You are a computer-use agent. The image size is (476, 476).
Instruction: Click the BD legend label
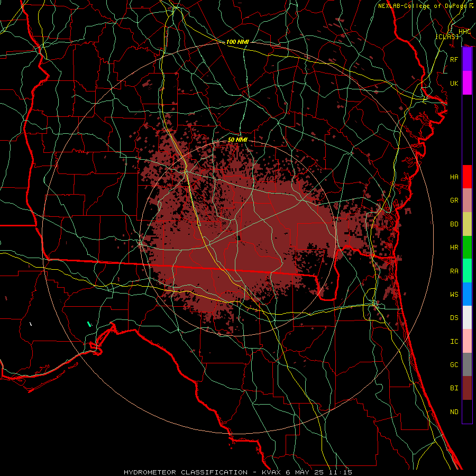tap(454, 224)
